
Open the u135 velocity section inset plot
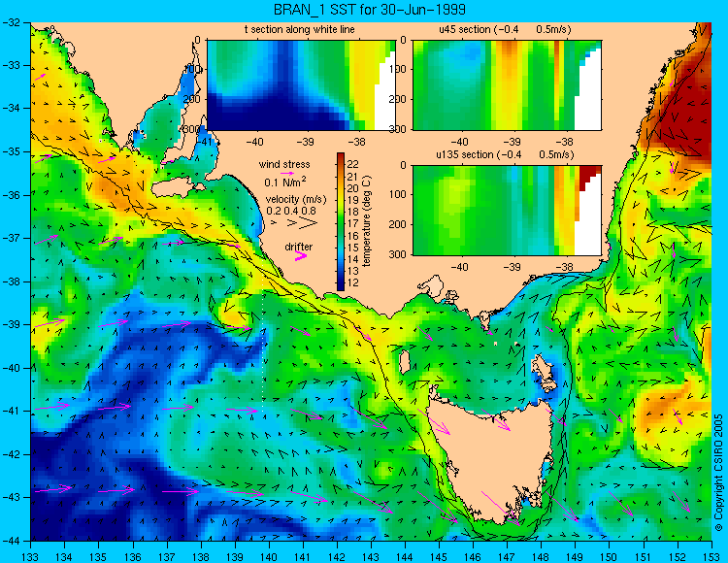pyautogui.click(x=507, y=211)
